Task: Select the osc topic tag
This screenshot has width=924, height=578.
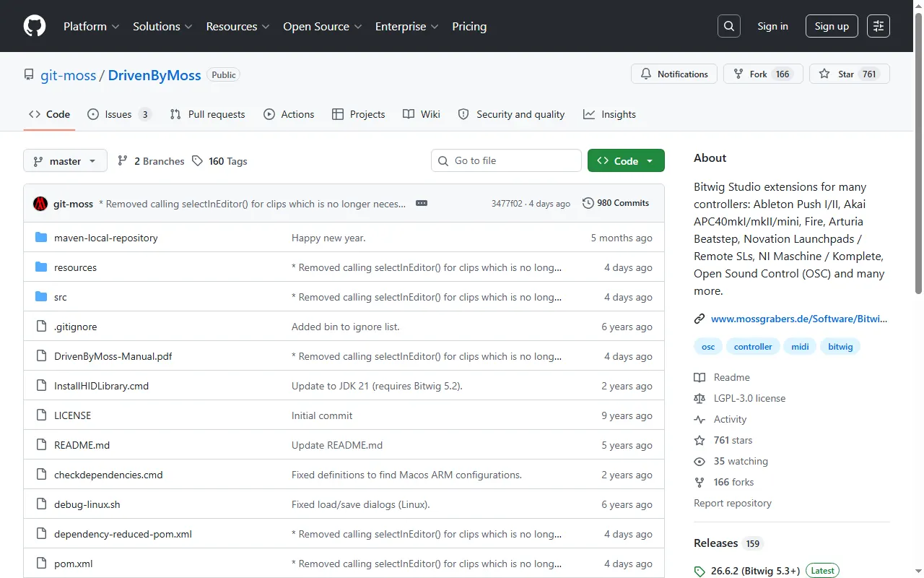Action: 708,347
